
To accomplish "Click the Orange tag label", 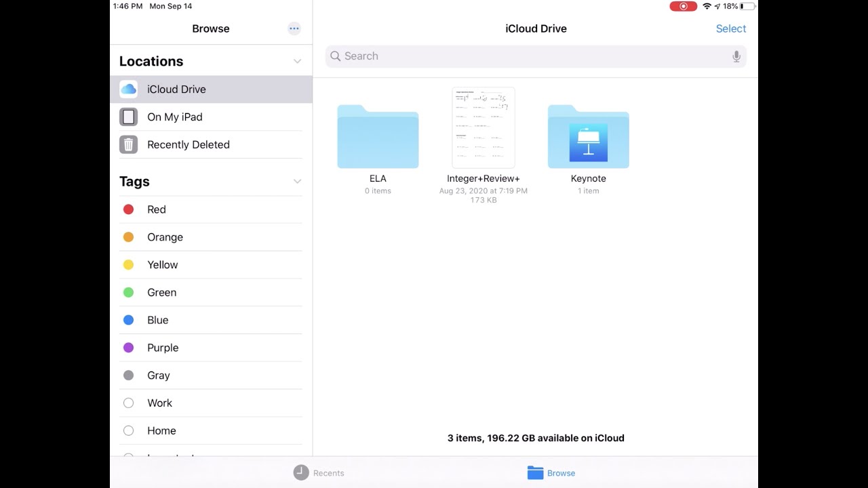I will click(x=165, y=237).
